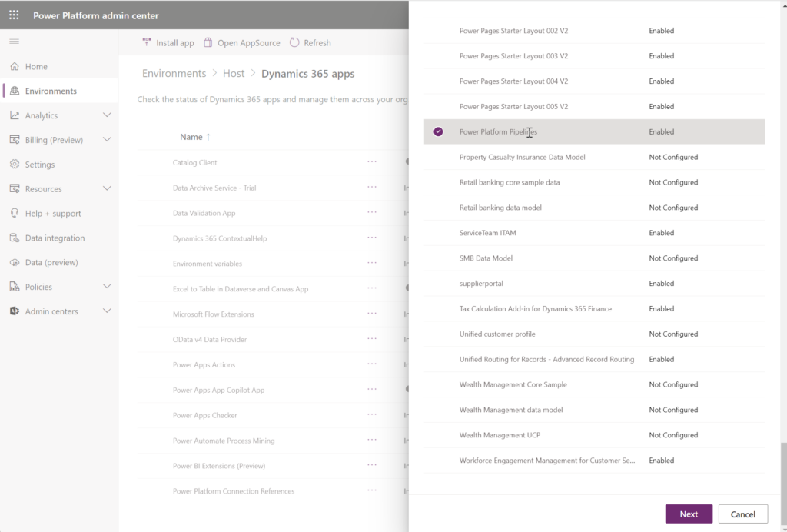Go to Home in the sidebar
Viewport: 787px width, 532px height.
(59, 66)
